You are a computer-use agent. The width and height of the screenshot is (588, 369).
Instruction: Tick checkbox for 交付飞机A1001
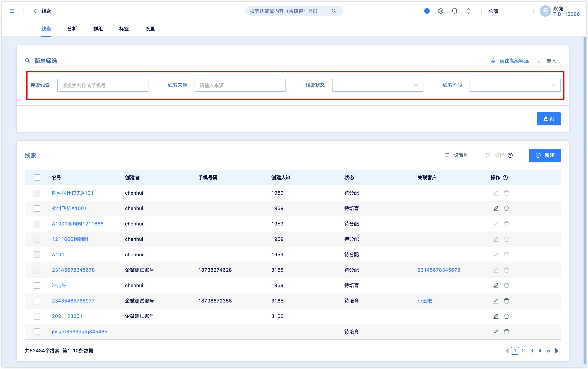(x=37, y=208)
